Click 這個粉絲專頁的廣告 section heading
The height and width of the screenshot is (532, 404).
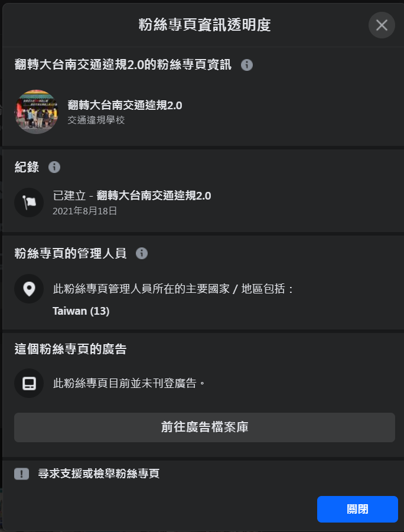pos(71,349)
